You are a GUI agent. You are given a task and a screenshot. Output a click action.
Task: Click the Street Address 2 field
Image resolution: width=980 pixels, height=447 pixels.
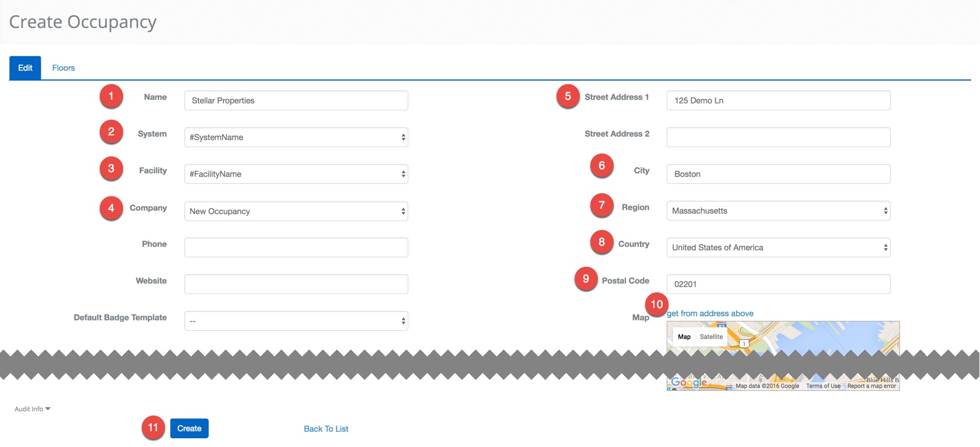point(778,137)
